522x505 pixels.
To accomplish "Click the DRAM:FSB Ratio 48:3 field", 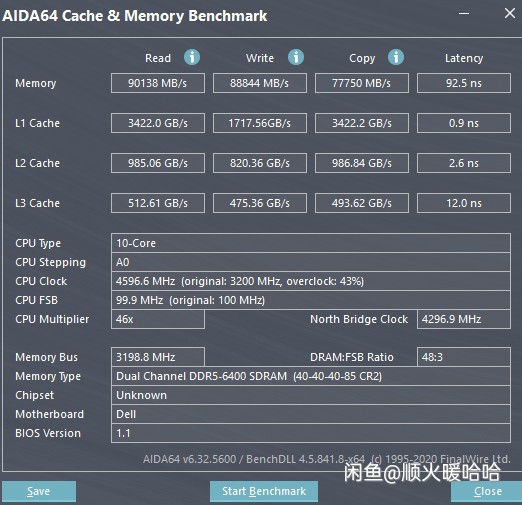I will click(x=464, y=357).
